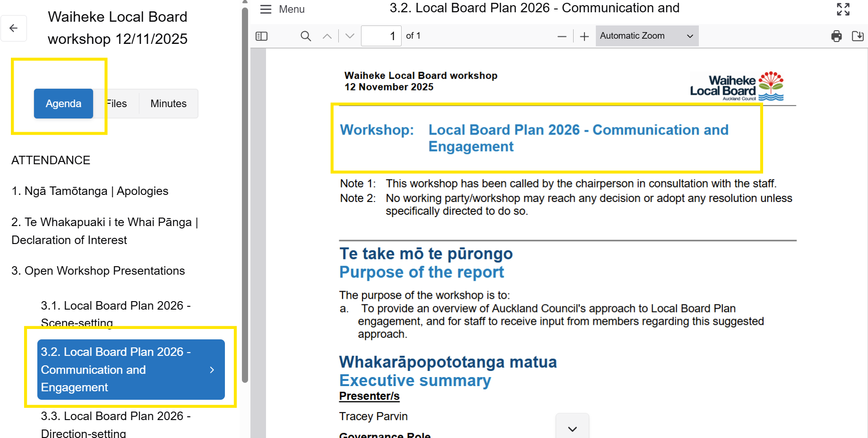The width and height of the screenshot is (868, 438).
Task: Toggle the PDF sidebar panel
Action: (x=261, y=36)
